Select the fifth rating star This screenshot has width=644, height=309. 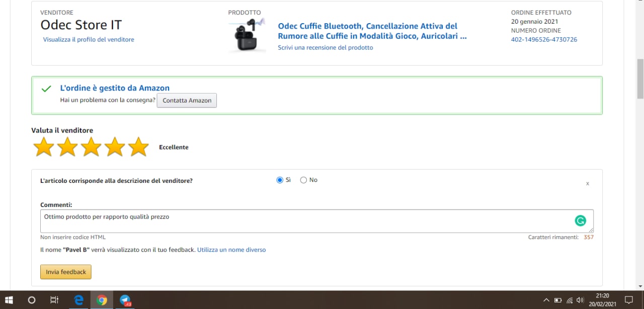[138, 147]
